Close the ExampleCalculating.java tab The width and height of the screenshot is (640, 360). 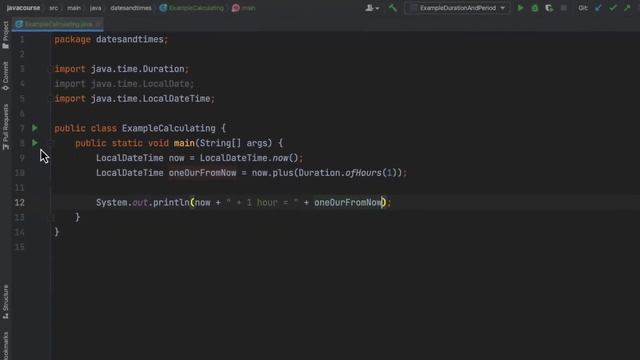pyautogui.click(x=98, y=24)
